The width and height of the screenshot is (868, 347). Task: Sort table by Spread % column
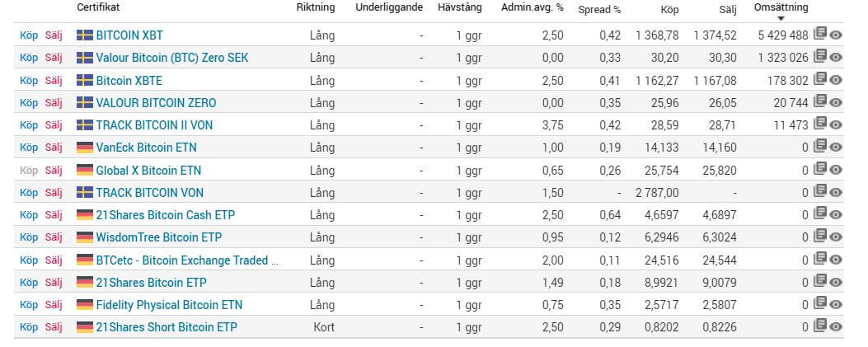[599, 9]
